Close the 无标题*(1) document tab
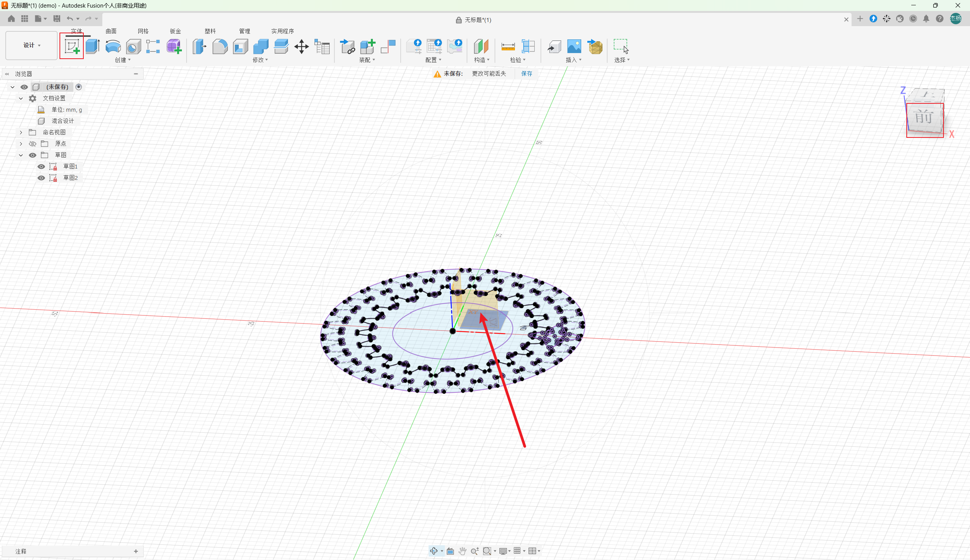The image size is (970, 560). pyautogui.click(x=846, y=20)
